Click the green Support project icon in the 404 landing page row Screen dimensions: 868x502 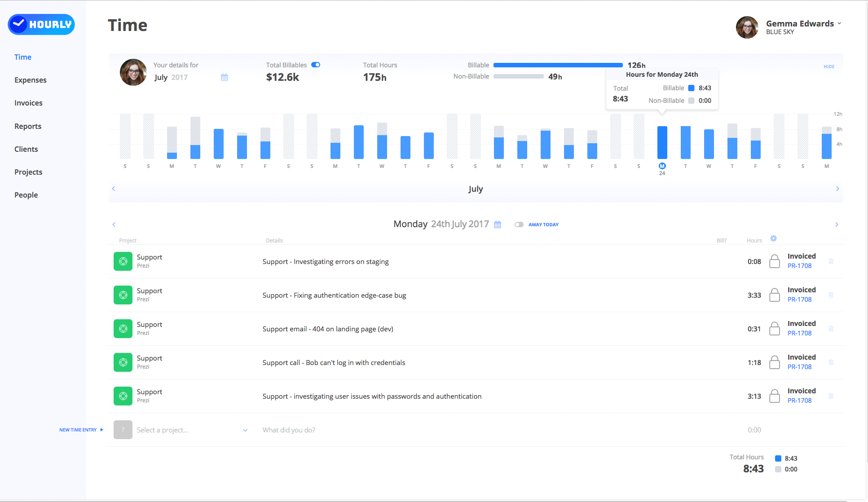point(123,329)
